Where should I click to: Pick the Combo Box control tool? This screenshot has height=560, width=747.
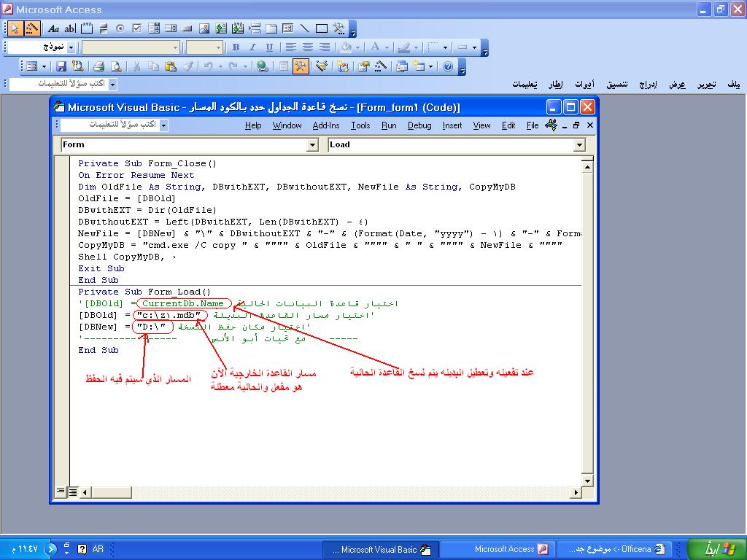point(154,28)
